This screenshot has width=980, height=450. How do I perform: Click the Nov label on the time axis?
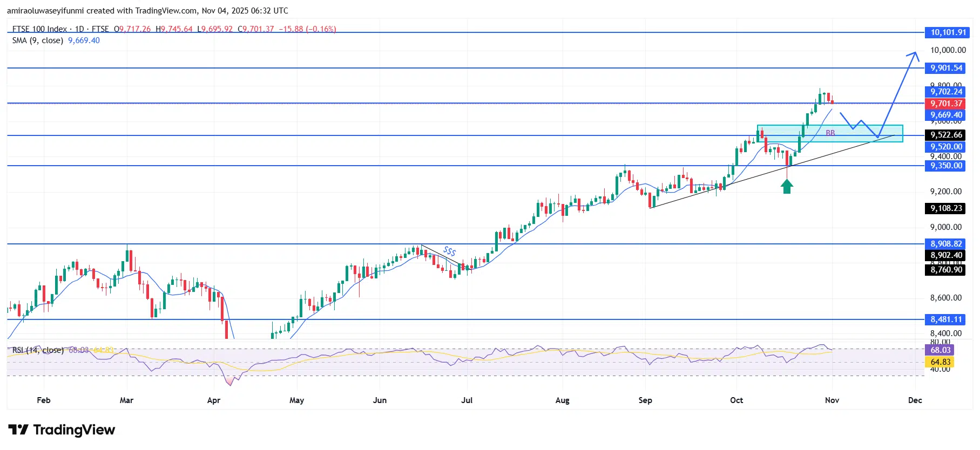(832, 400)
